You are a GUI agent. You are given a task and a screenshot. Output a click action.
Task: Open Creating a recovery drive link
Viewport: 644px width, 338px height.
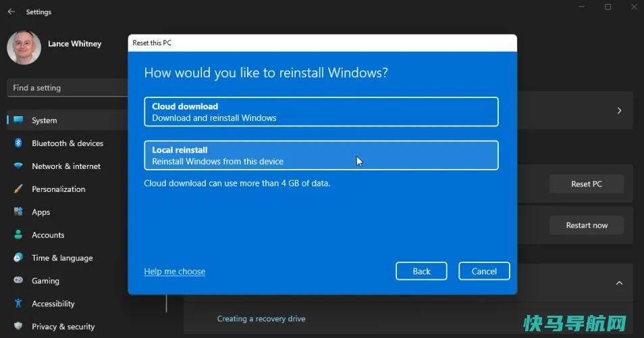click(x=261, y=318)
